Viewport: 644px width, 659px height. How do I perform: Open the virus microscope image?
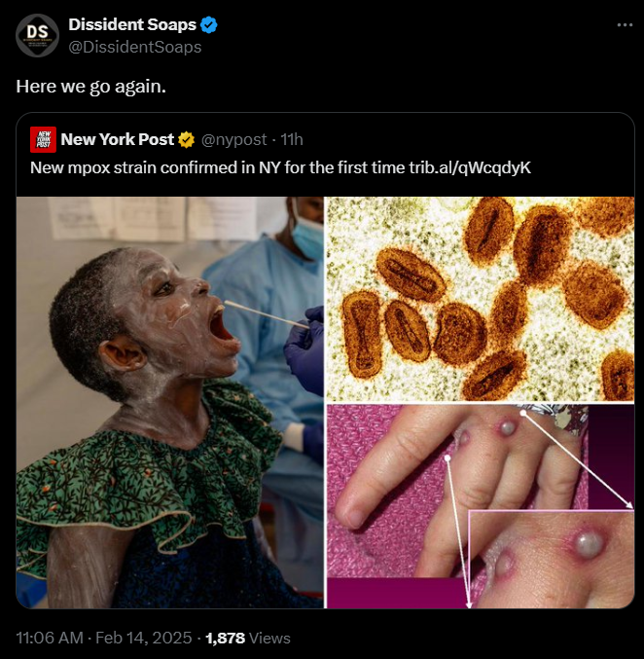click(480, 298)
